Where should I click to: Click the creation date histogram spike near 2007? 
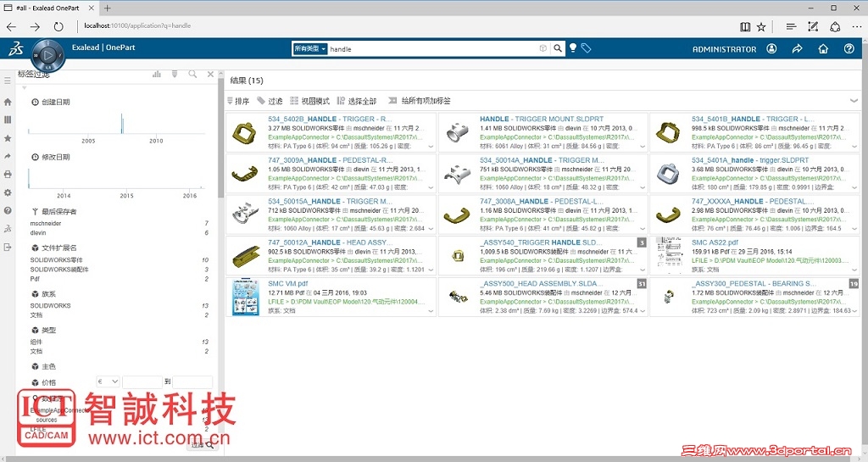(122, 124)
